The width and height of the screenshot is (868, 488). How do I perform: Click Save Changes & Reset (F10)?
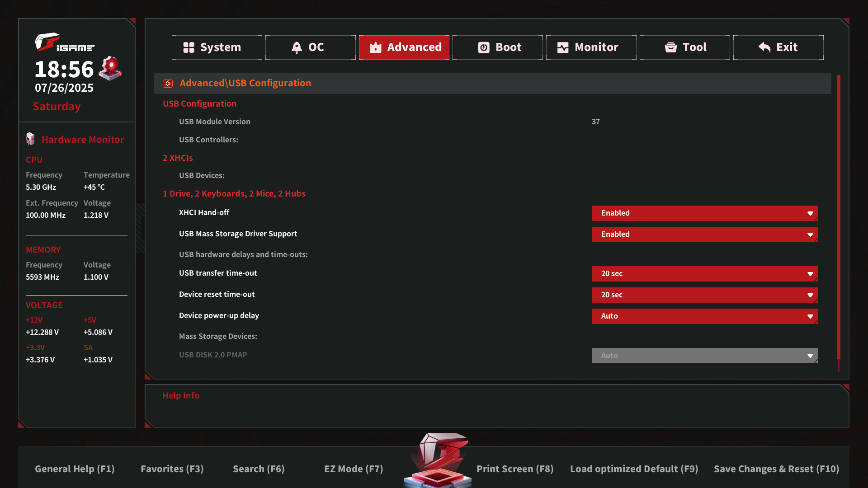[776, 469]
